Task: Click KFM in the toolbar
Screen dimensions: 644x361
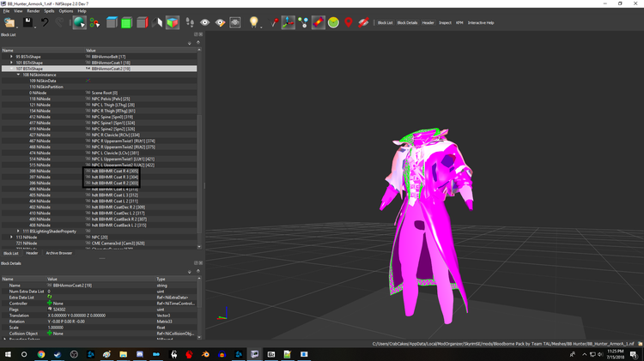Action: [x=459, y=23]
